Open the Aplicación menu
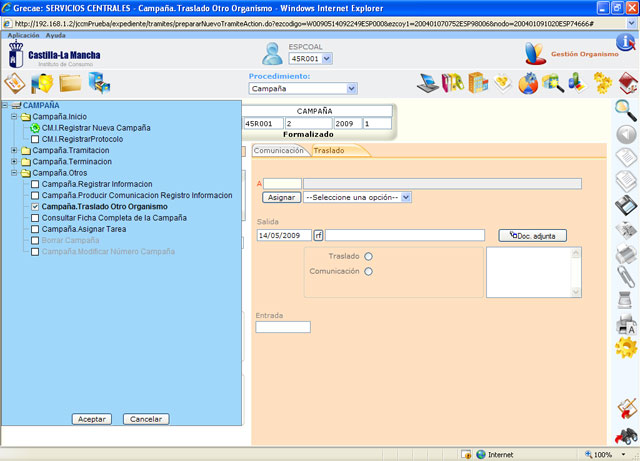The height and width of the screenshot is (461, 640). click(23, 35)
